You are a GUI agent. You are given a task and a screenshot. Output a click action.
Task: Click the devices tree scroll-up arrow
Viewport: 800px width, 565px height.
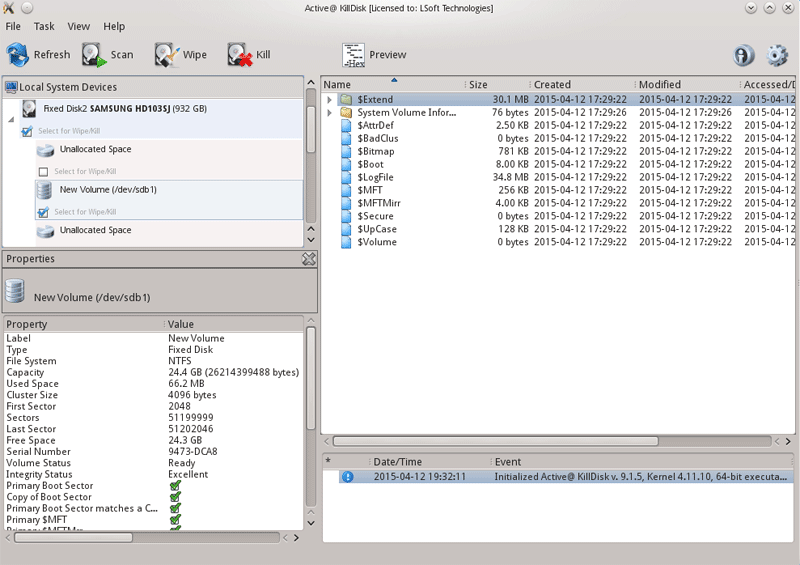tap(311, 82)
